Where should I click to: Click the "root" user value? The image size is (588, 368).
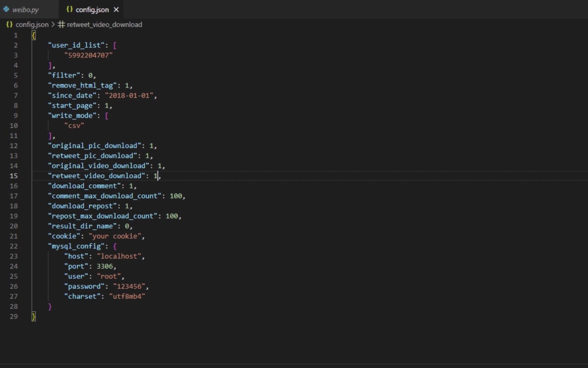(x=109, y=276)
